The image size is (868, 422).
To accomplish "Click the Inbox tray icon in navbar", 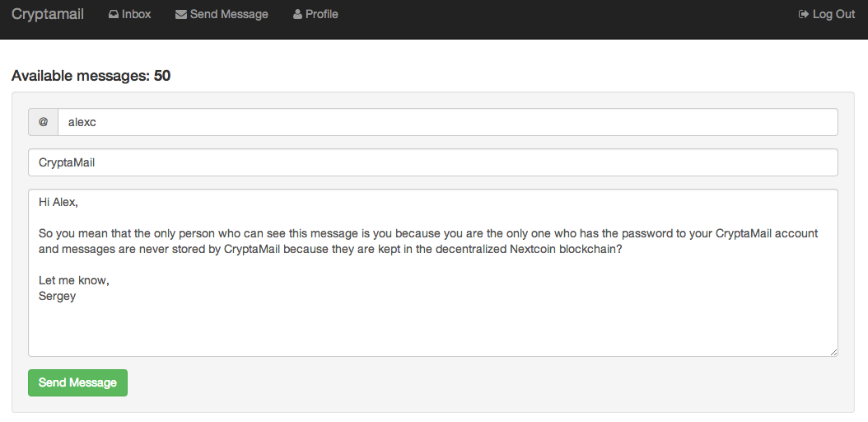I will (x=114, y=14).
